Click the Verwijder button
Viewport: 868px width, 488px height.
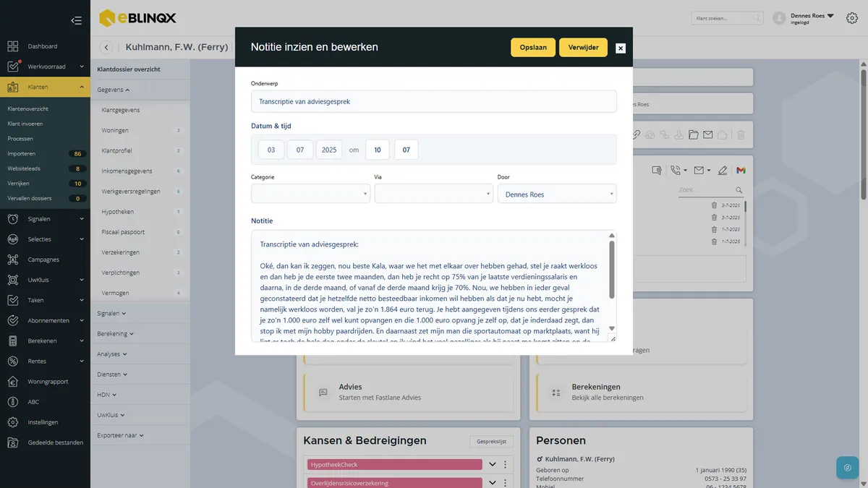click(583, 47)
